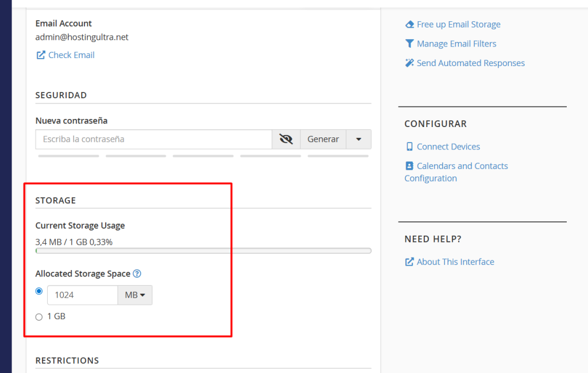The width and height of the screenshot is (588, 373).
Task: Focus the Nueva contraseña password field
Action: 153,139
